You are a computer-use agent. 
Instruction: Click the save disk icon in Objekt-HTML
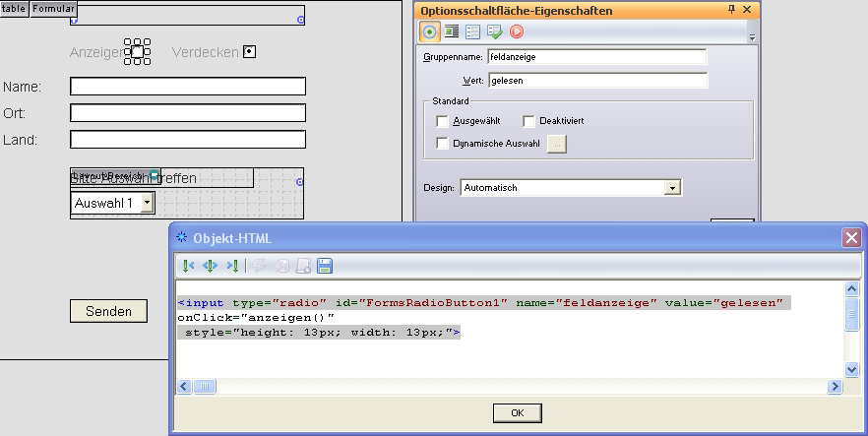(x=325, y=266)
